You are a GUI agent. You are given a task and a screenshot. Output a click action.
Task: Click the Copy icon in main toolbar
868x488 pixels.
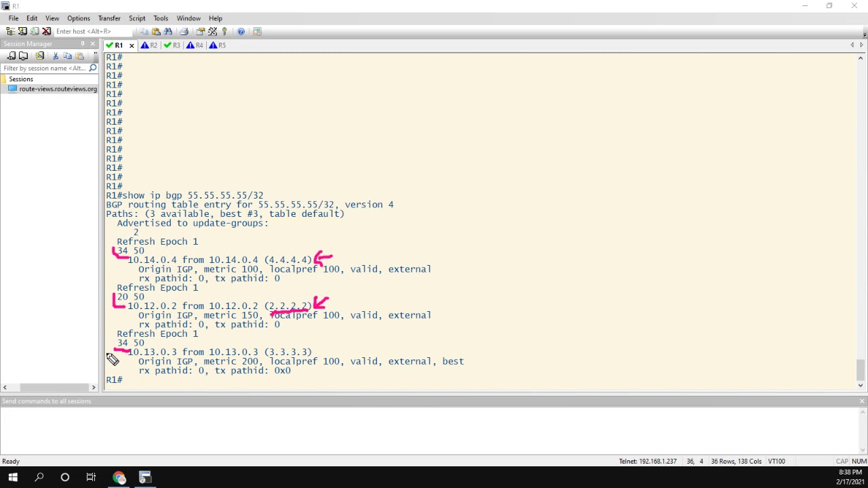[144, 31]
